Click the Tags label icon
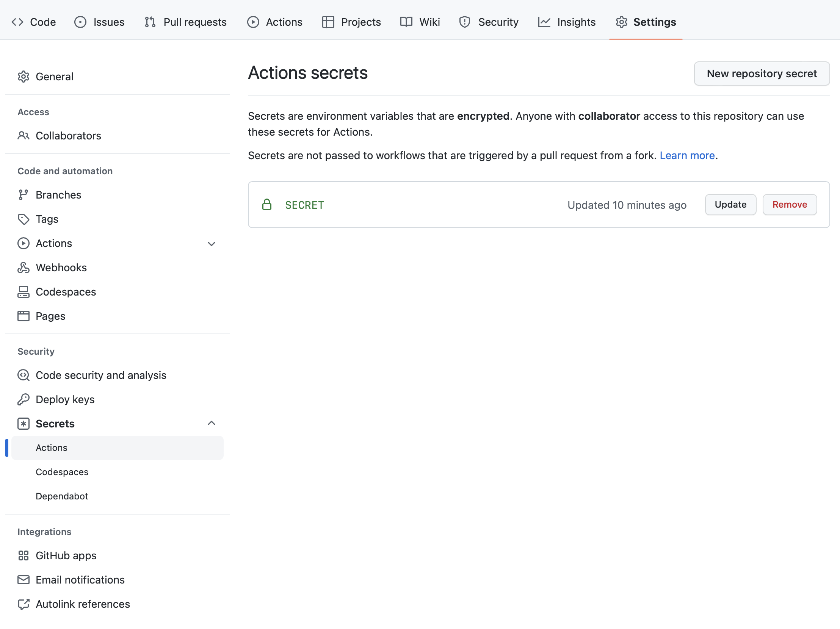This screenshot has height=629, width=840. click(23, 219)
